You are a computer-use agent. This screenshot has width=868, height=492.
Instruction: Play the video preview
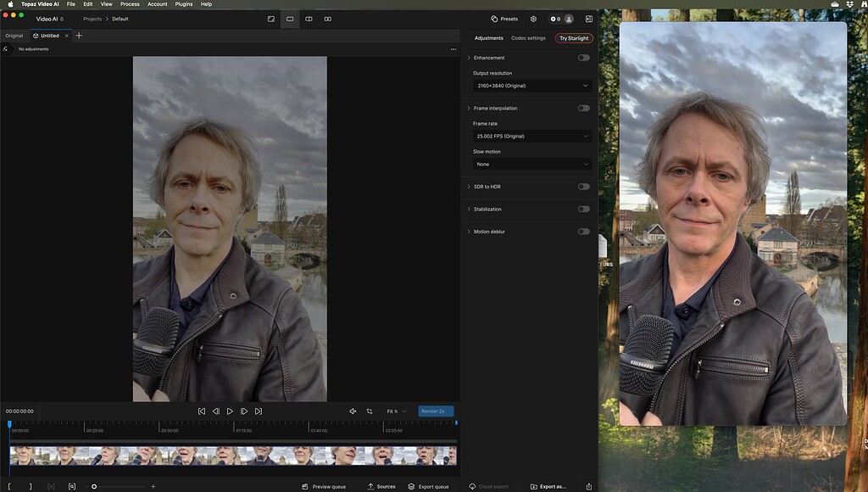pyautogui.click(x=230, y=411)
